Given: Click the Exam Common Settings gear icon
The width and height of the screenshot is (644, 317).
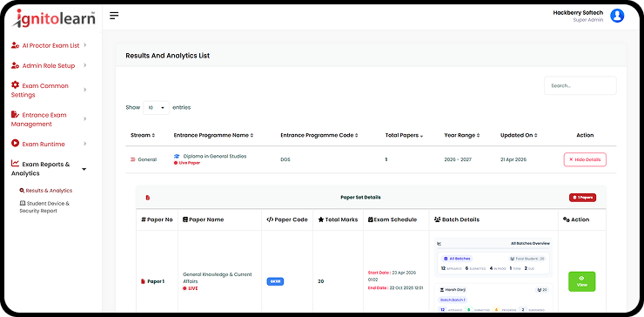Looking at the screenshot, I should (15, 84).
